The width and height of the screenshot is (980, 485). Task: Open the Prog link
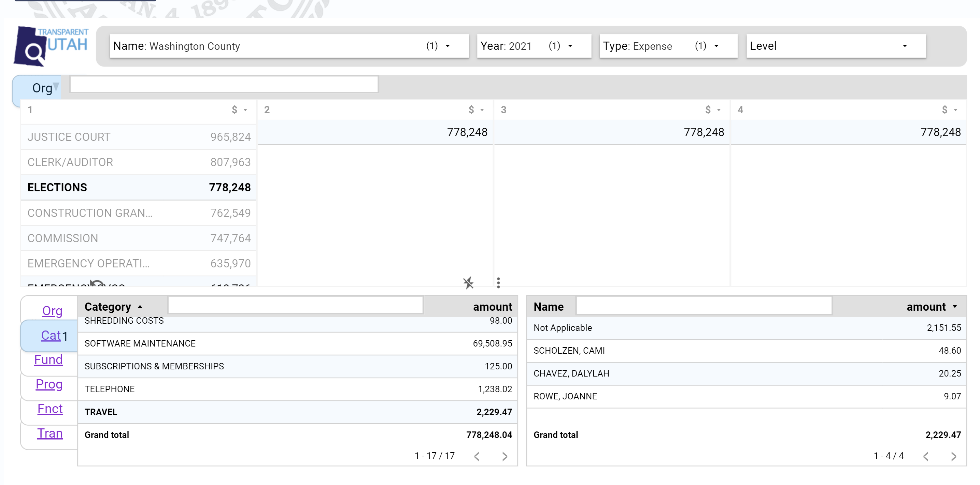point(49,384)
